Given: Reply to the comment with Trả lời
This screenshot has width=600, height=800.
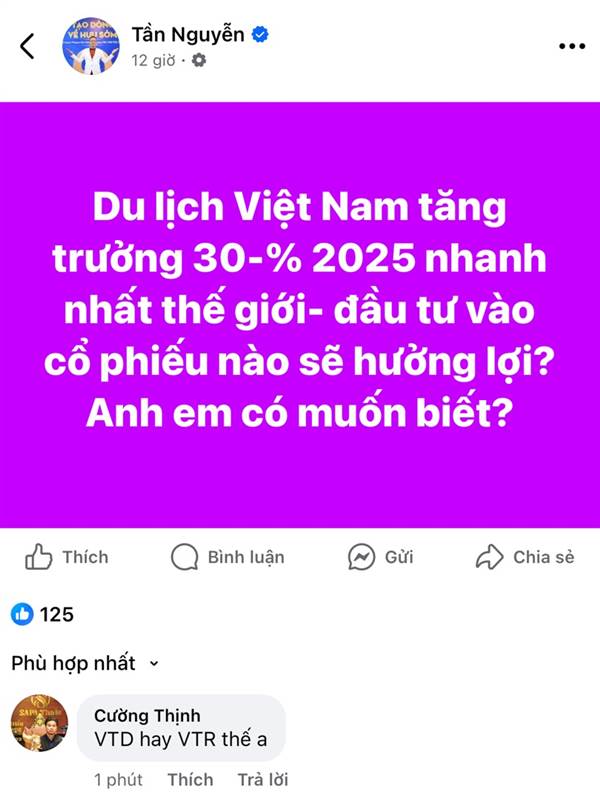Looking at the screenshot, I should tap(263, 780).
